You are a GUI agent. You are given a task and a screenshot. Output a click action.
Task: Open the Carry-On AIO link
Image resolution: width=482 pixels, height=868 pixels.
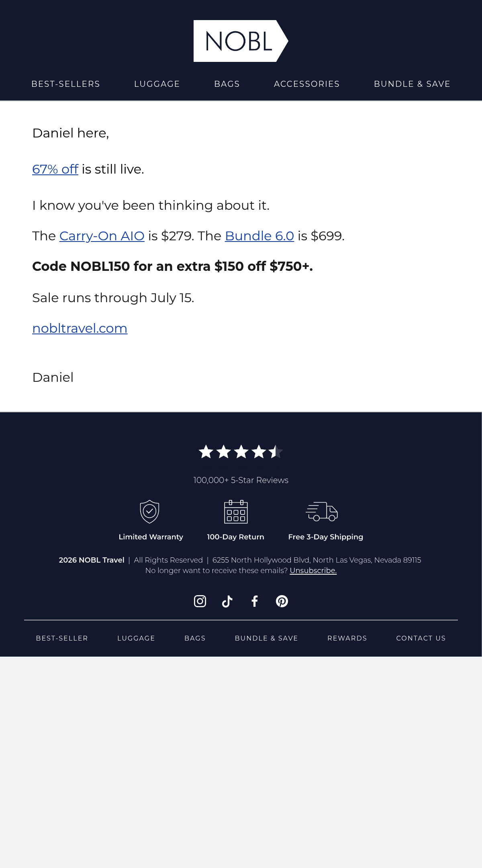pyautogui.click(x=102, y=236)
